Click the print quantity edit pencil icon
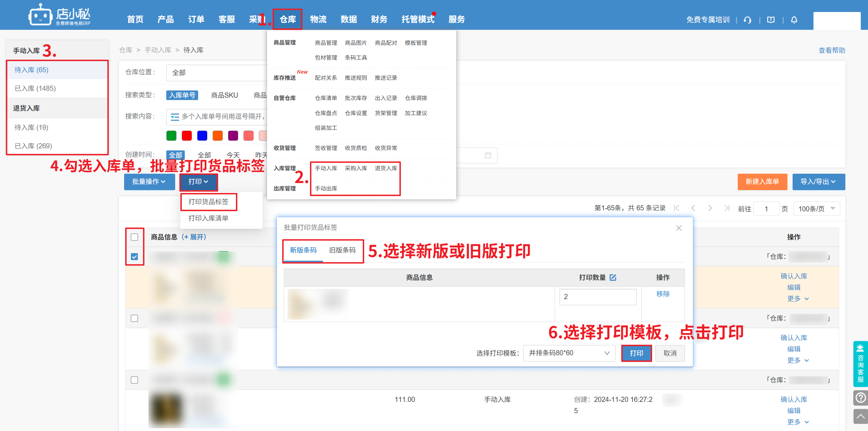Screen dimensions: 868x431 tap(613, 278)
